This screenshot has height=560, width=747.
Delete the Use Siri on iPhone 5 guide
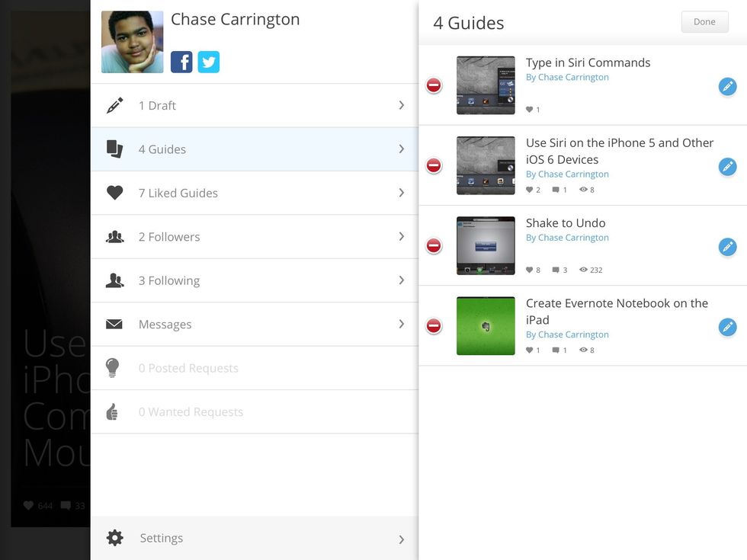[434, 165]
